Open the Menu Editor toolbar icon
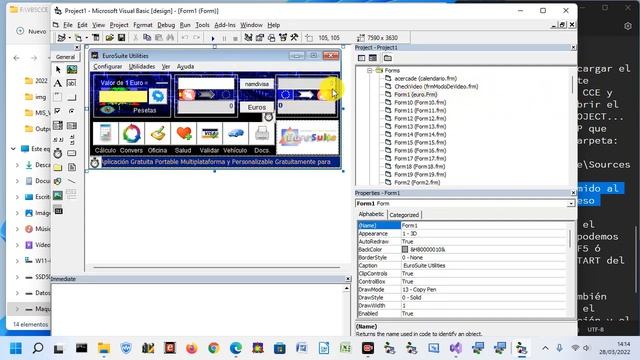The image size is (640, 360). [96, 38]
